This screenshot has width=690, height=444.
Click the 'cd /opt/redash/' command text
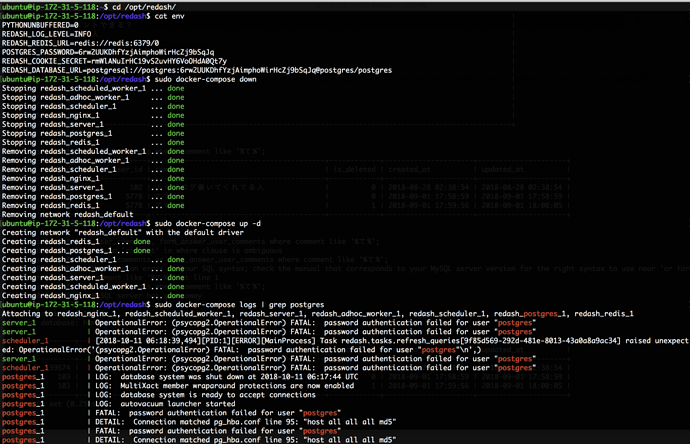click(144, 7)
